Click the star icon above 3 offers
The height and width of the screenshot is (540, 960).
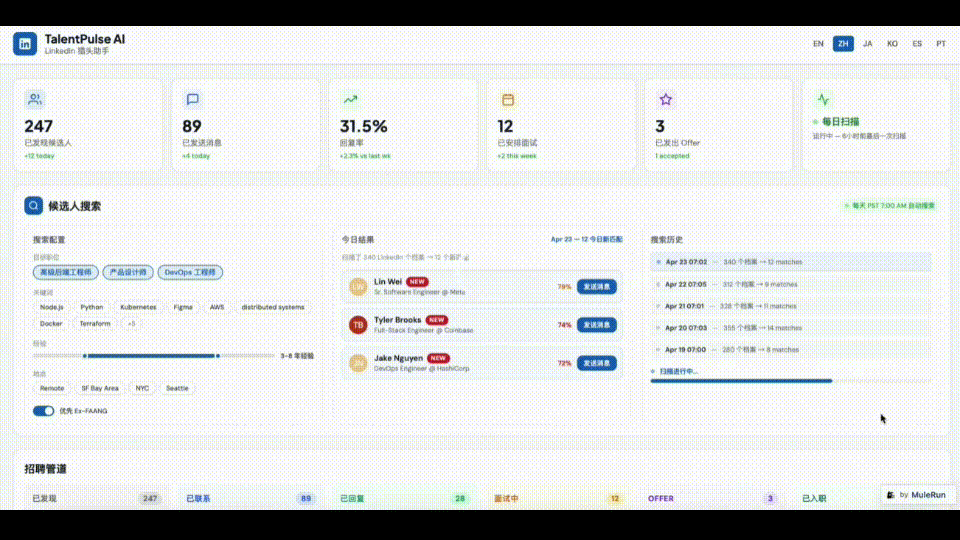click(x=666, y=99)
